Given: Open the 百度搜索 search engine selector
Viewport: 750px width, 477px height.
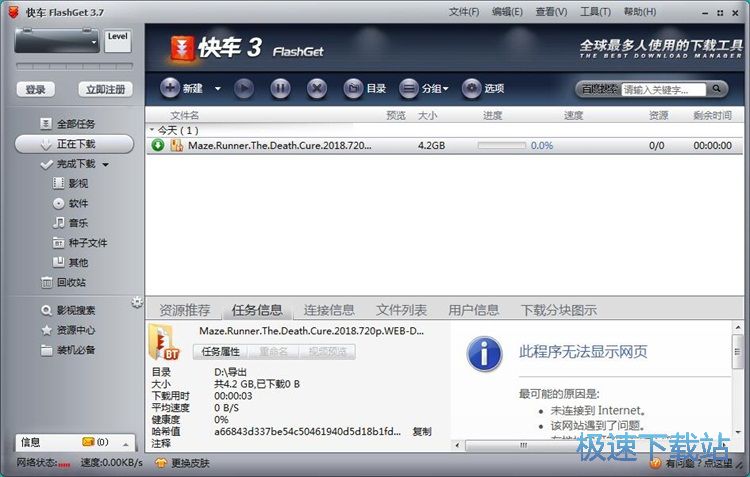Looking at the screenshot, I should coord(600,89).
